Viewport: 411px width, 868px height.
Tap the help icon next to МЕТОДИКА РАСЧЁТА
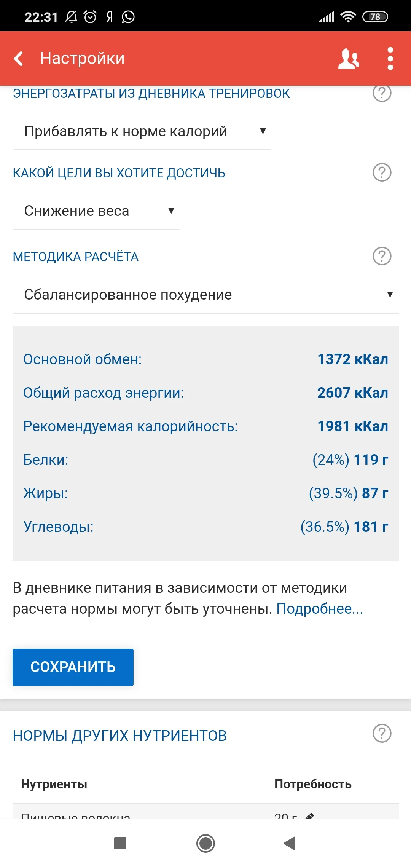point(382,256)
